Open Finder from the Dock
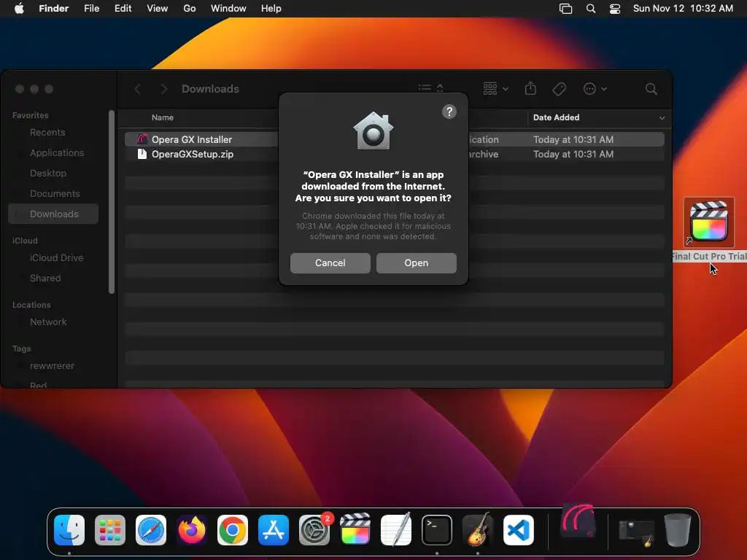The height and width of the screenshot is (560, 747). coord(69,530)
